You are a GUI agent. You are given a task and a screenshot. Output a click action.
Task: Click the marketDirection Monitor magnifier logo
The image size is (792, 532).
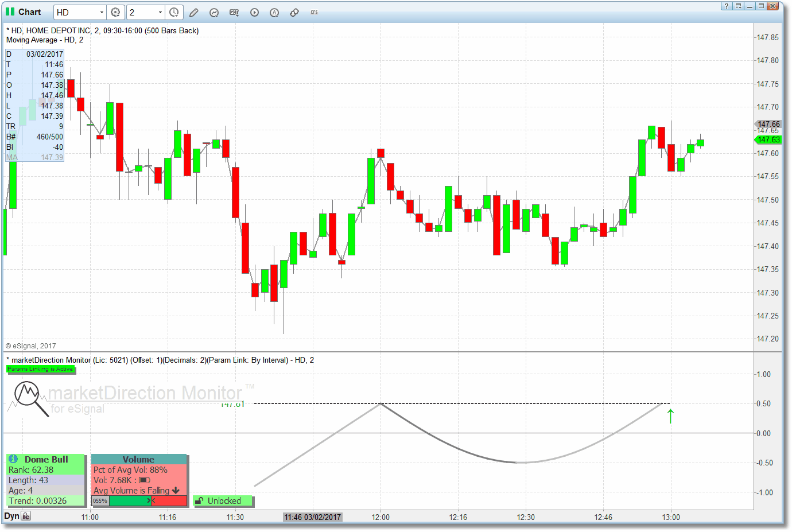[x=31, y=398]
